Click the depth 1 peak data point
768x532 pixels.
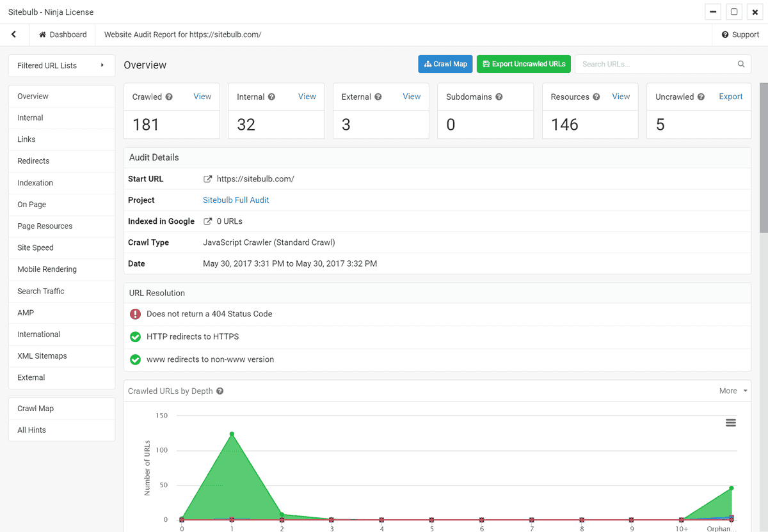click(x=232, y=434)
